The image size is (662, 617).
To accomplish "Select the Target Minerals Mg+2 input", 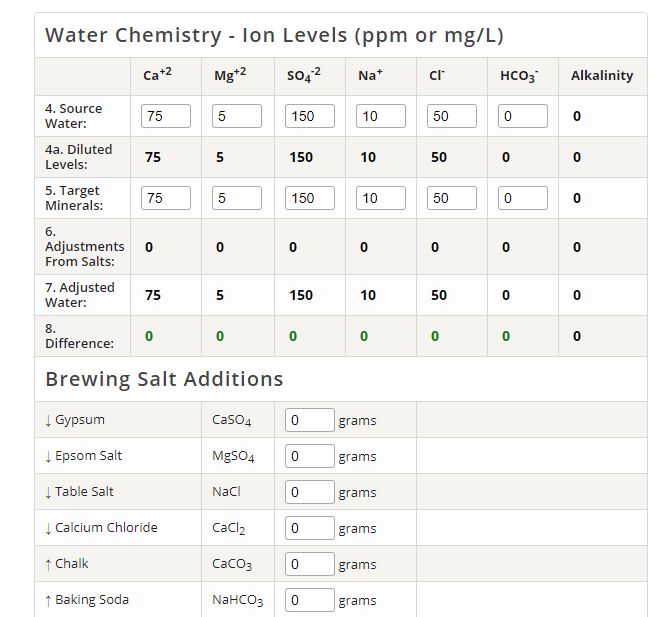I will tap(237, 198).
